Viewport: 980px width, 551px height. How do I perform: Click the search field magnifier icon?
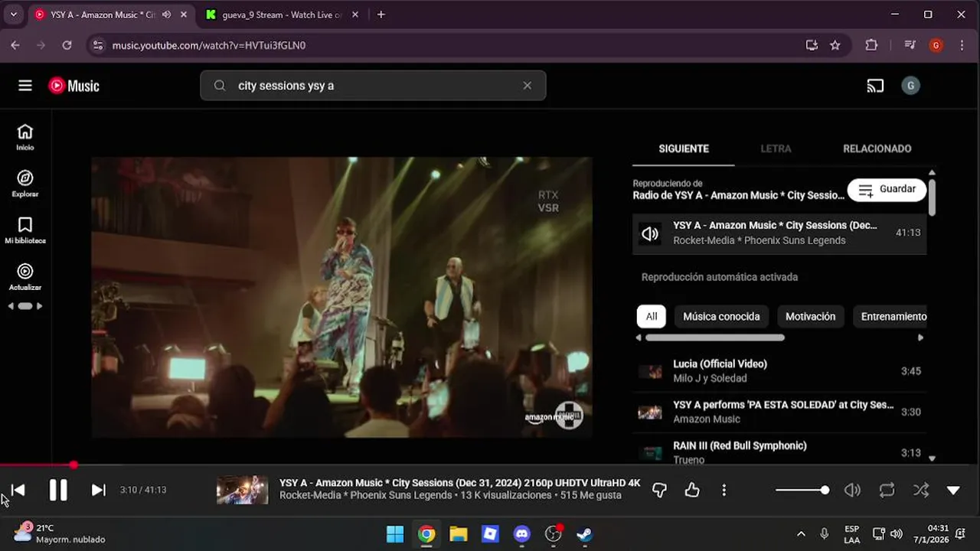[x=220, y=86]
